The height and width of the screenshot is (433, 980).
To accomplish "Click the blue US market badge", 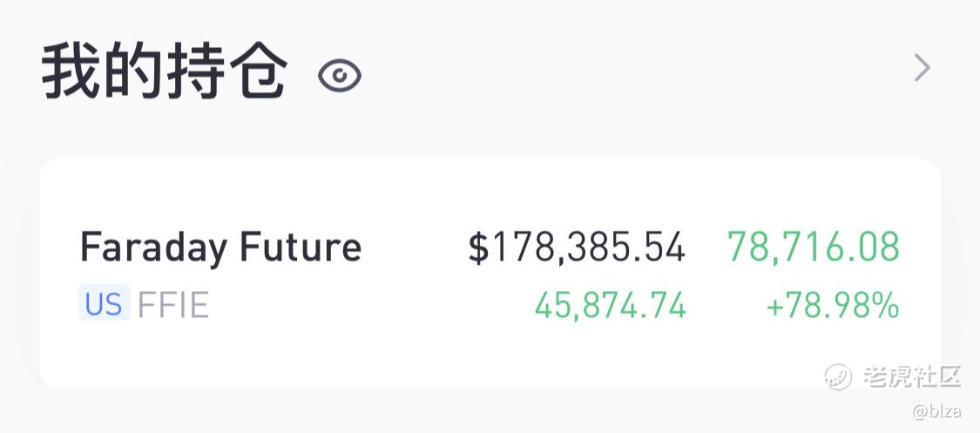I will click(x=105, y=303).
